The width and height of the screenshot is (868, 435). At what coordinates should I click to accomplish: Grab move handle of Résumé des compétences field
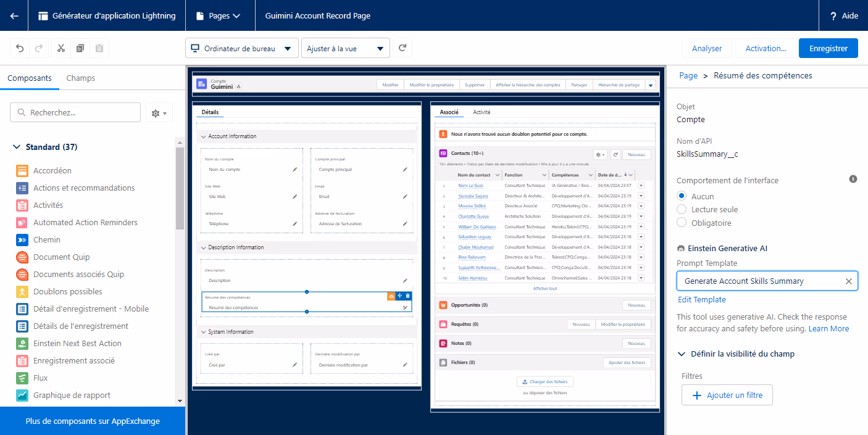pyautogui.click(x=399, y=296)
